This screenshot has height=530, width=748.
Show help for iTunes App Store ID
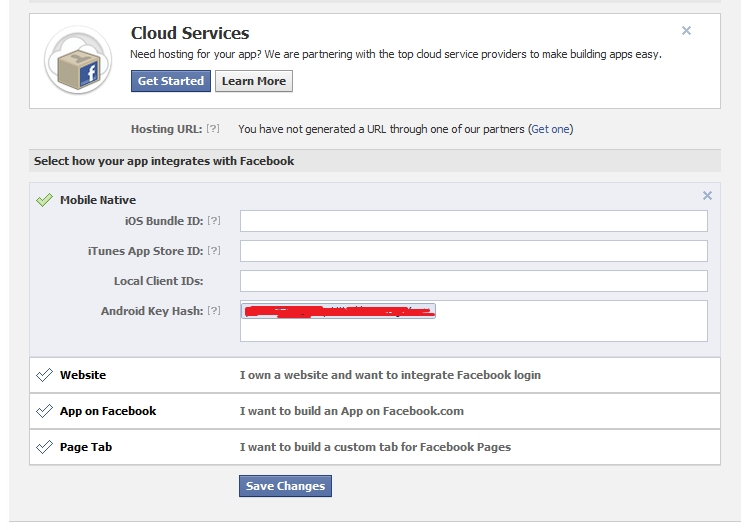pyautogui.click(x=213, y=251)
